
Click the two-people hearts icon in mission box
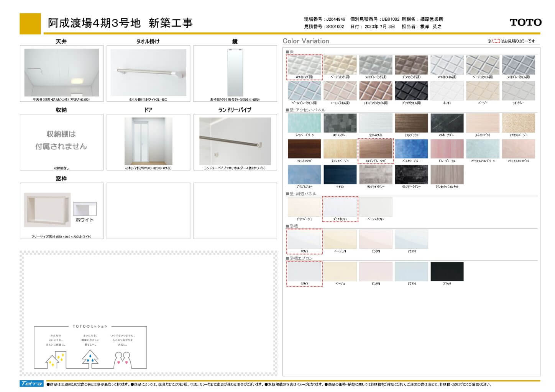point(123,360)
